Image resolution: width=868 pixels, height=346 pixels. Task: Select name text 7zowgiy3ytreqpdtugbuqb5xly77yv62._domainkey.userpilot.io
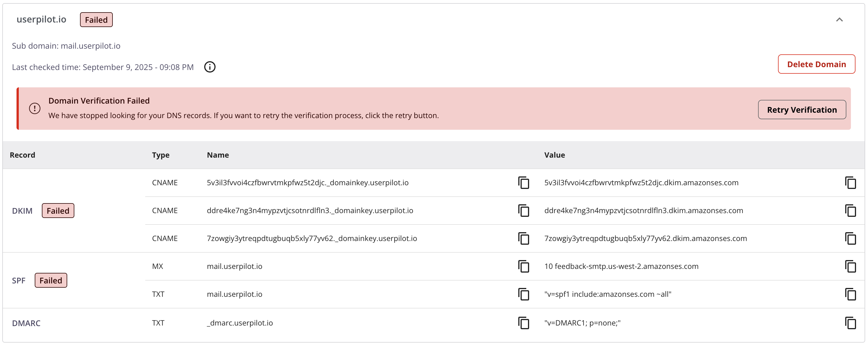312,238
